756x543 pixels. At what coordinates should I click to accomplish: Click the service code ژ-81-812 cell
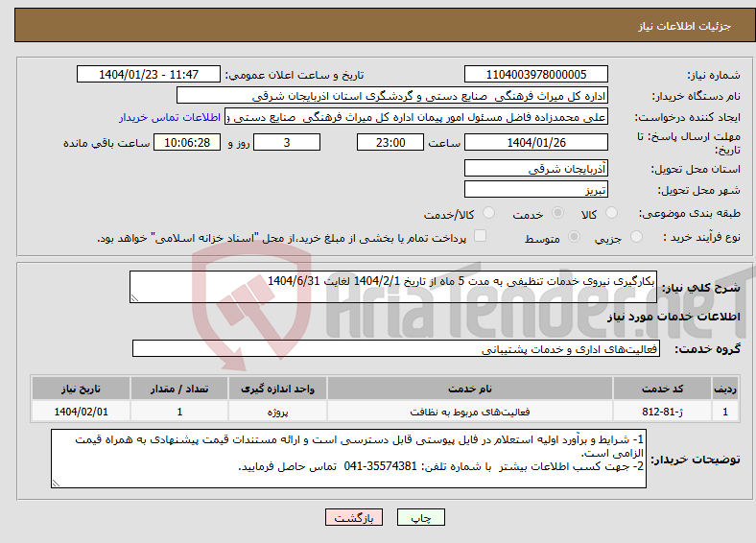[x=663, y=412]
